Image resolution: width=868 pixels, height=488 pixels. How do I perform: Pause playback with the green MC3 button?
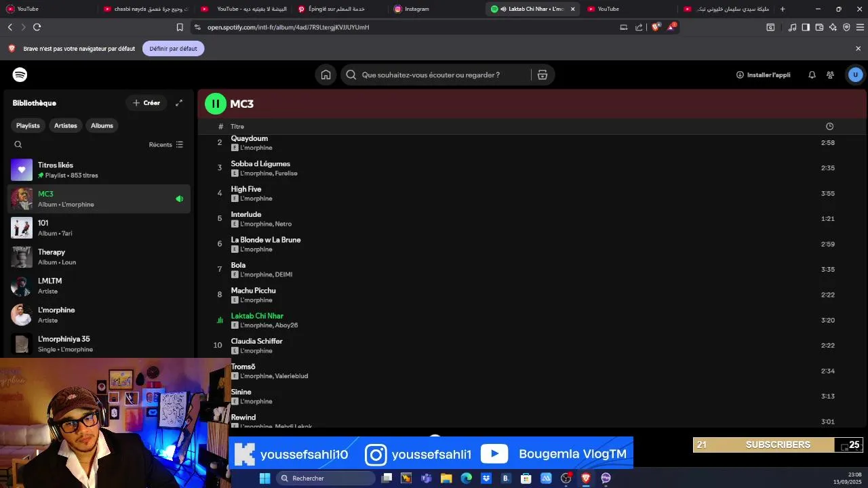point(216,104)
